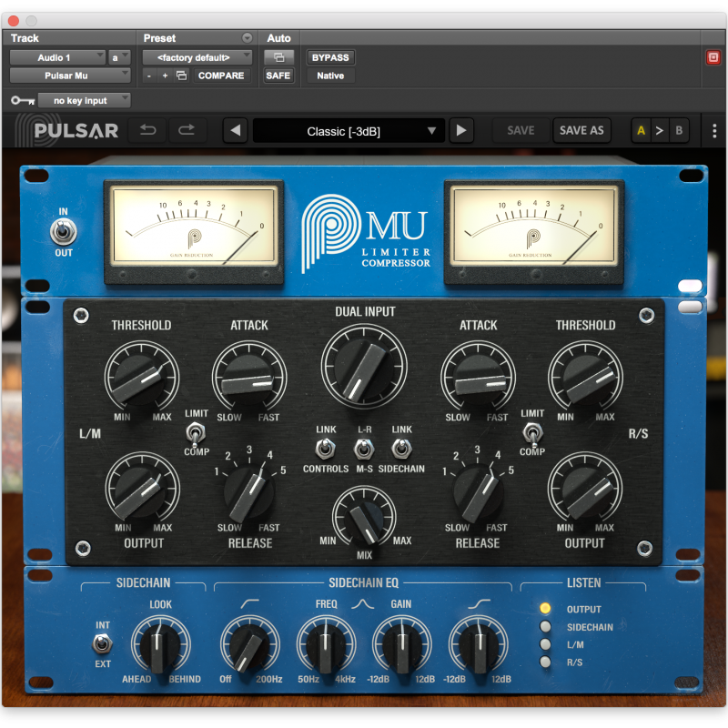The height and width of the screenshot is (728, 728).
Task: Toggle the L/M LIMIT/COMP switch
Action: coord(196,433)
